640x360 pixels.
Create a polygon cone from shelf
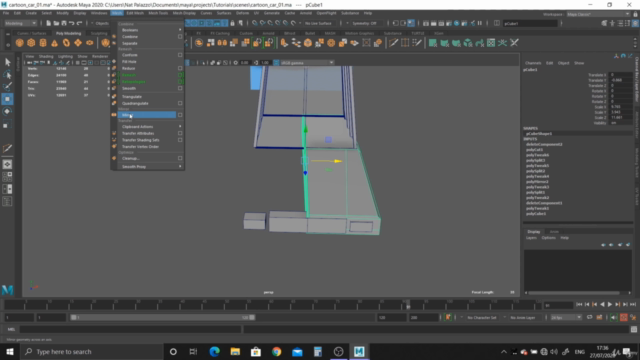54,43
